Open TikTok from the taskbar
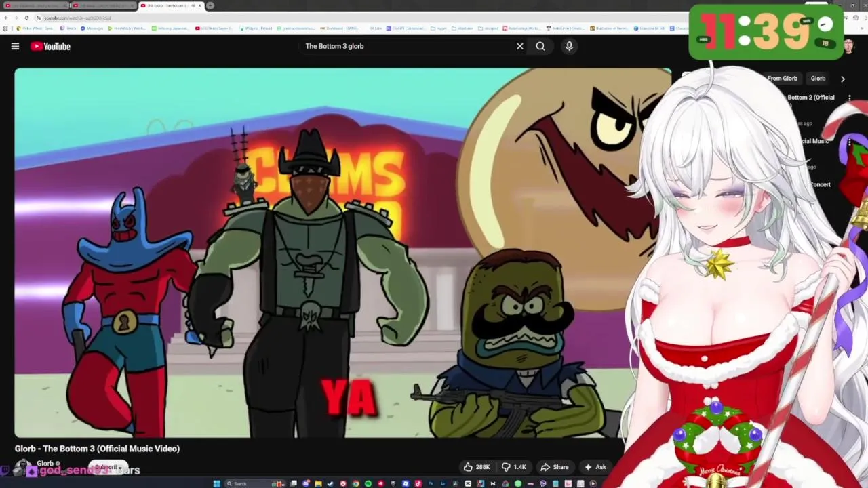 click(x=418, y=483)
